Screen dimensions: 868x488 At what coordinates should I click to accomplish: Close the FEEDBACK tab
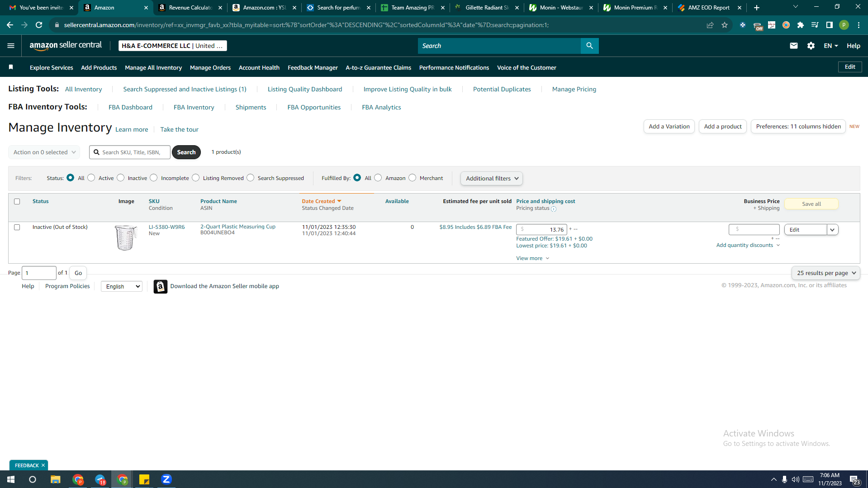click(43, 465)
